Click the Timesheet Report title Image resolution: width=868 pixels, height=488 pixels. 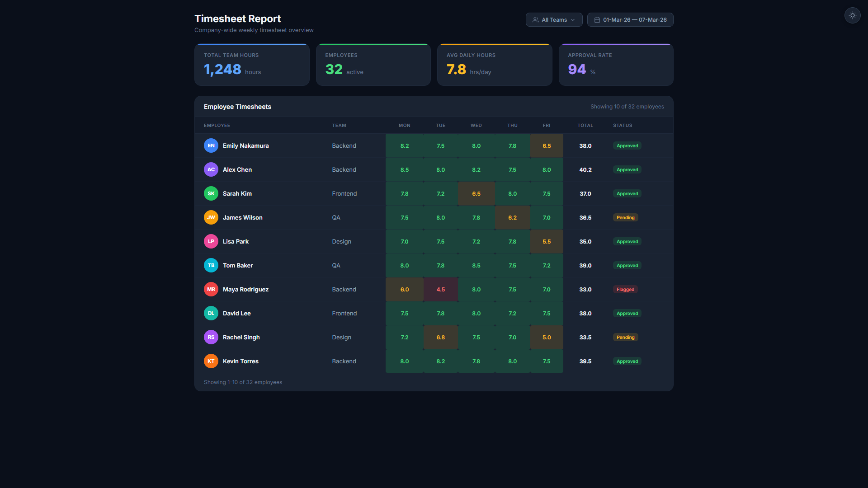(x=237, y=19)
